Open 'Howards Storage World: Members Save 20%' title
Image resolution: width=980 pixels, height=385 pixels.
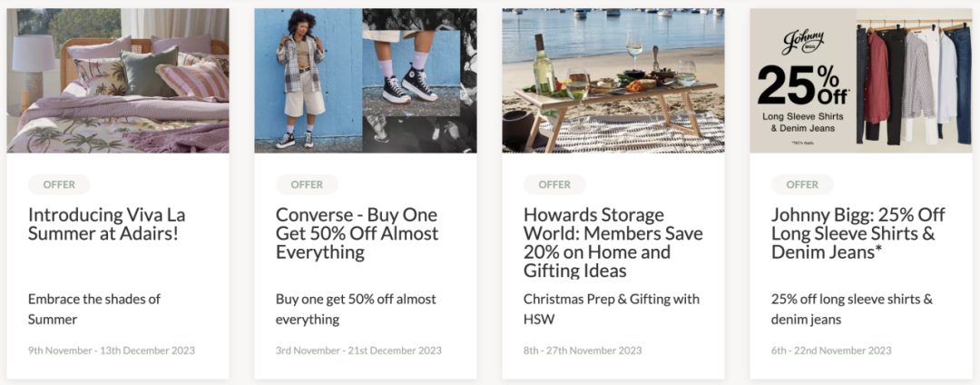pos(613,242)
